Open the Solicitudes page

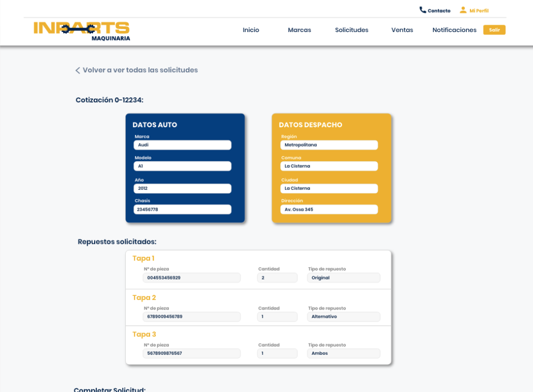(351, 30)
